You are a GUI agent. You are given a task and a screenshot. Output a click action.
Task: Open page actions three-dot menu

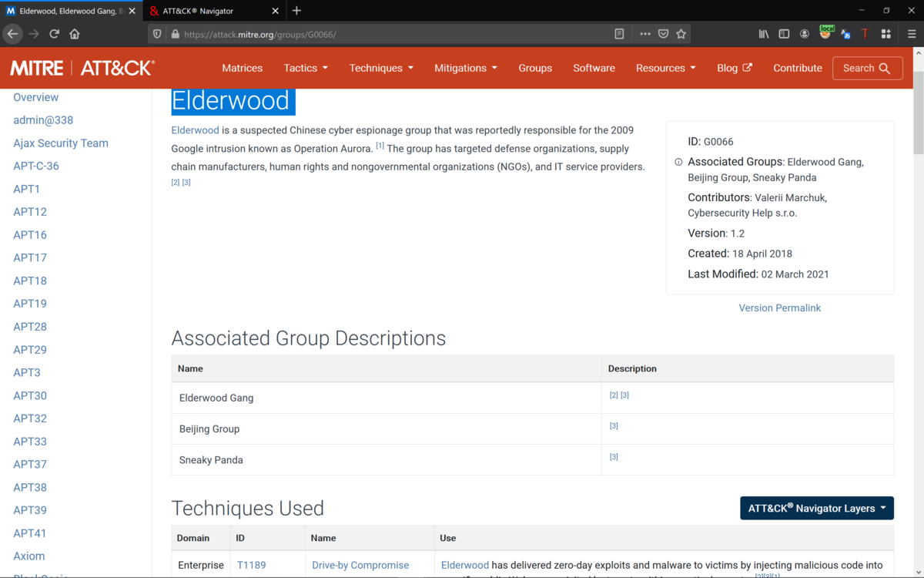coord(645,34)
